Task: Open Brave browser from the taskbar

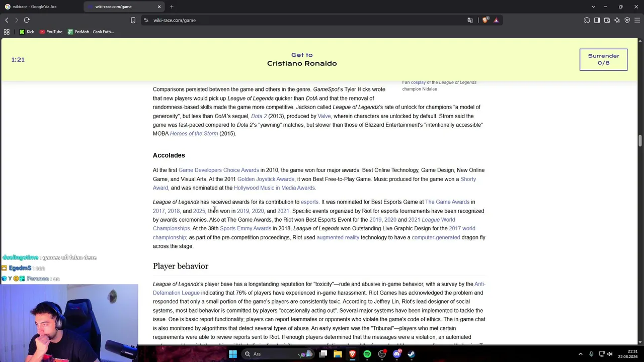Action: tap(352, 354)
